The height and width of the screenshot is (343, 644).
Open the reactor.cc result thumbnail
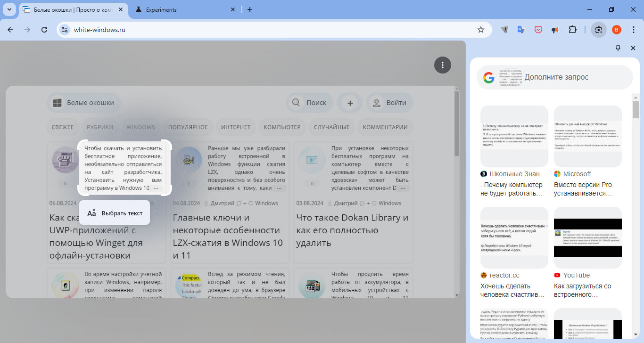[514, 237]
